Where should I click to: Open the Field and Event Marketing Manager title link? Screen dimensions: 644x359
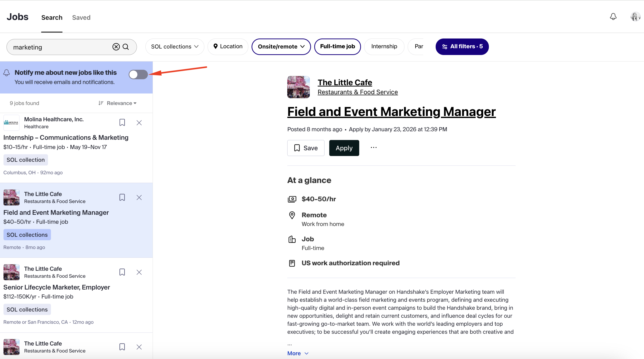pos(391,111)
